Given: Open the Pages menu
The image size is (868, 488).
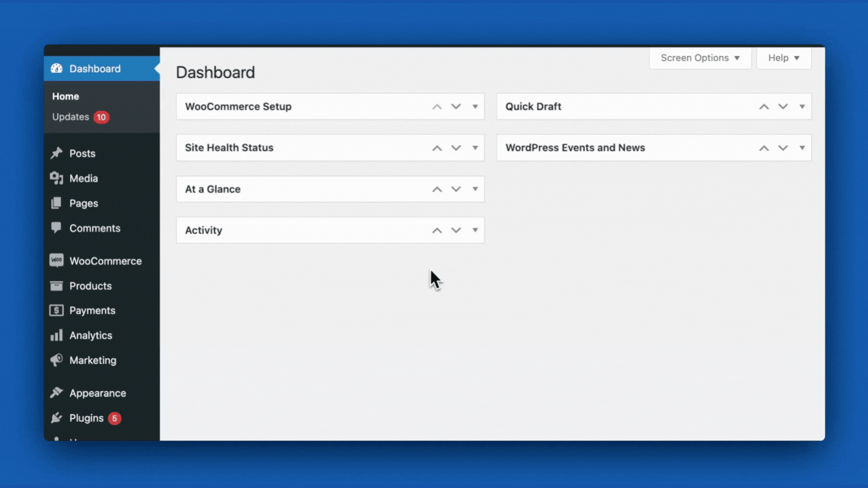Looking at the screenshot, I should click(102, 203).
